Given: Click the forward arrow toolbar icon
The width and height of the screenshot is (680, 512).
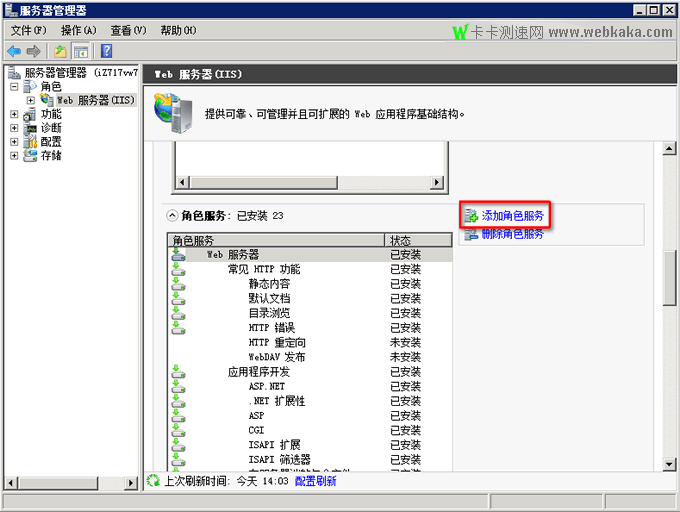Looking at the screenshot, I should pos(34,51).
